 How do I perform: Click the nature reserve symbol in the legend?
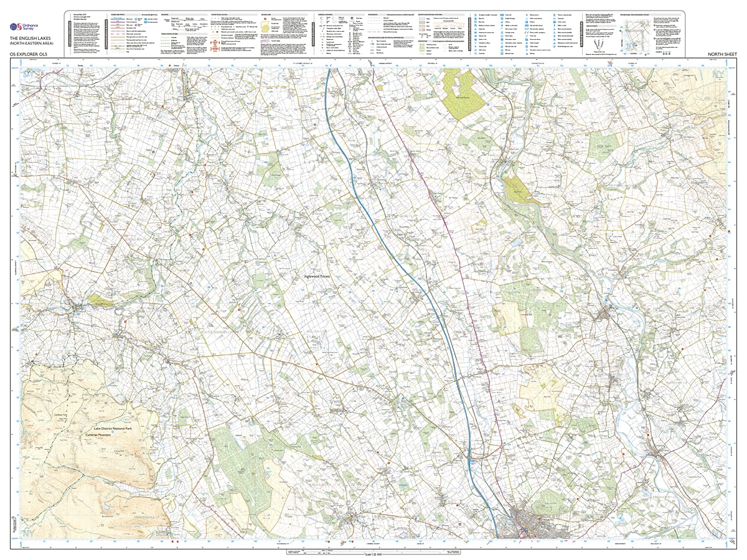click(527, 15)
